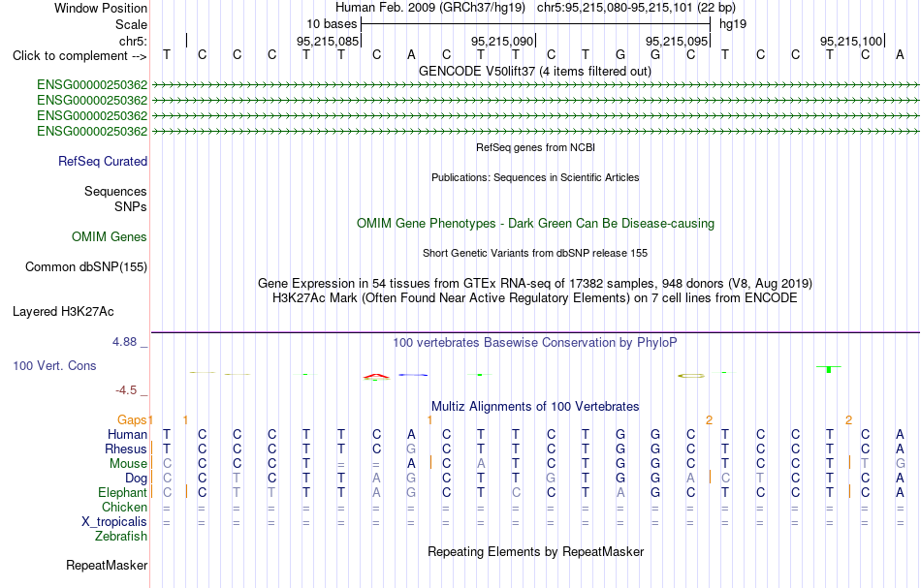Select the Zebrafish alignment row label

121,536
